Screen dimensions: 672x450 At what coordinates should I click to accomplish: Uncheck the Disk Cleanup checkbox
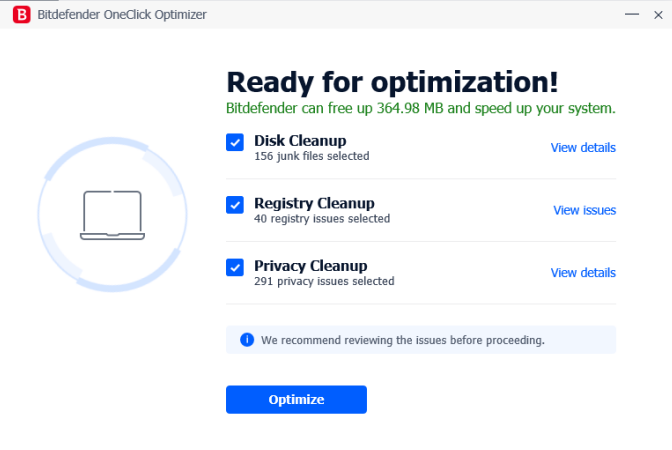click(235, 142)
